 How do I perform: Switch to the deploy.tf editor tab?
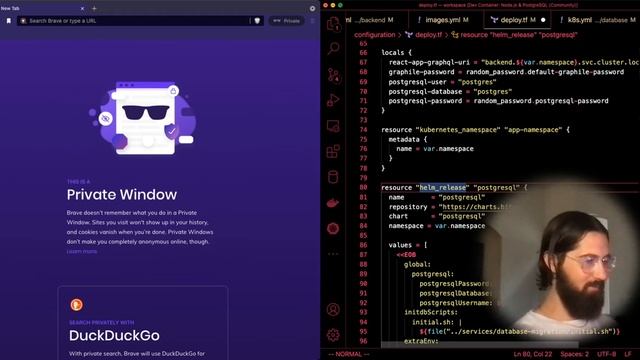[517, 20]
